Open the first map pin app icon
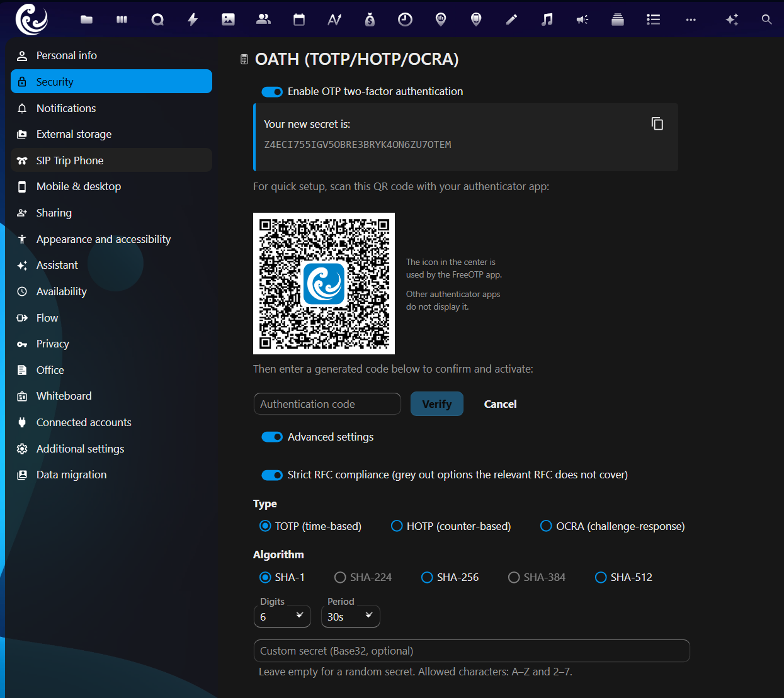This screenshot has width=784, height=698. (441, 20)
